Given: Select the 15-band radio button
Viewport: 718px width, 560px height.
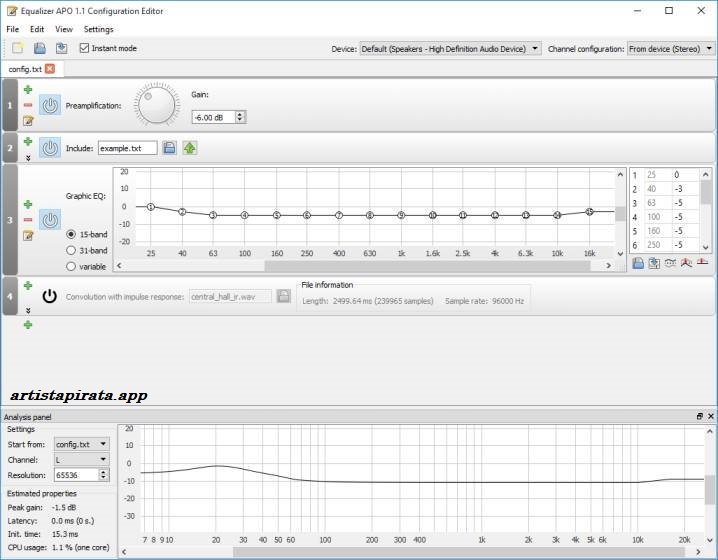Looking at the screenshot, I should (71, 234).
